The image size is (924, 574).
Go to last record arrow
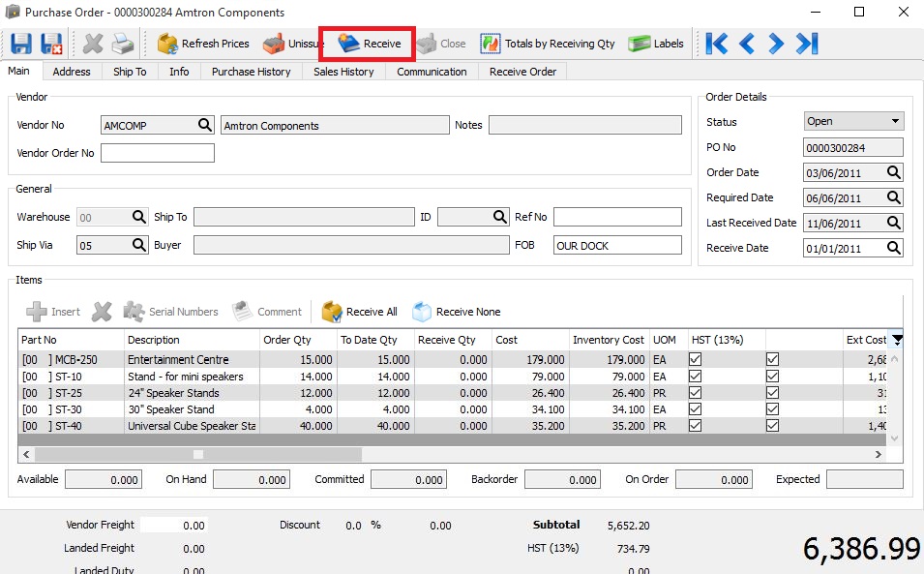pyautogui.click(x=807, y=44)
